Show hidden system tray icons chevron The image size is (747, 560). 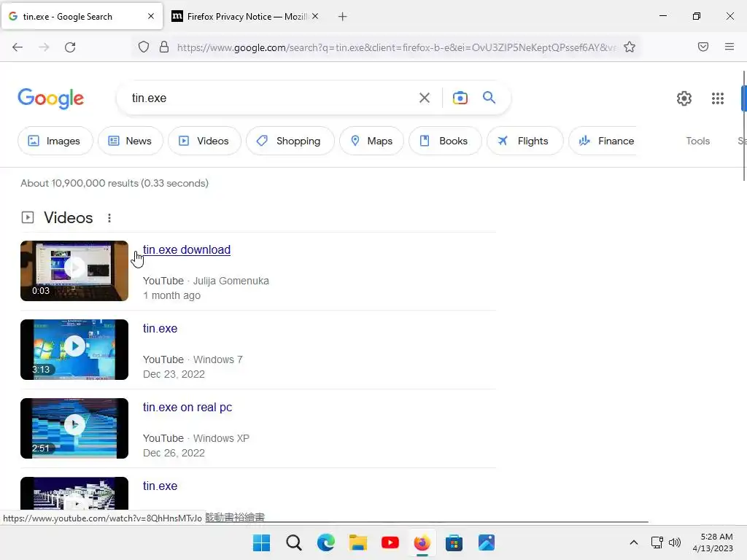pos(634,542)
